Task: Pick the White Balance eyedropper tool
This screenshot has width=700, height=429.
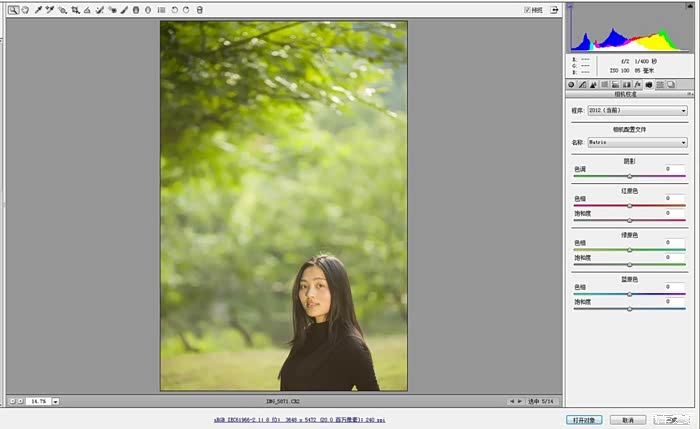Action: click(38, 10)
